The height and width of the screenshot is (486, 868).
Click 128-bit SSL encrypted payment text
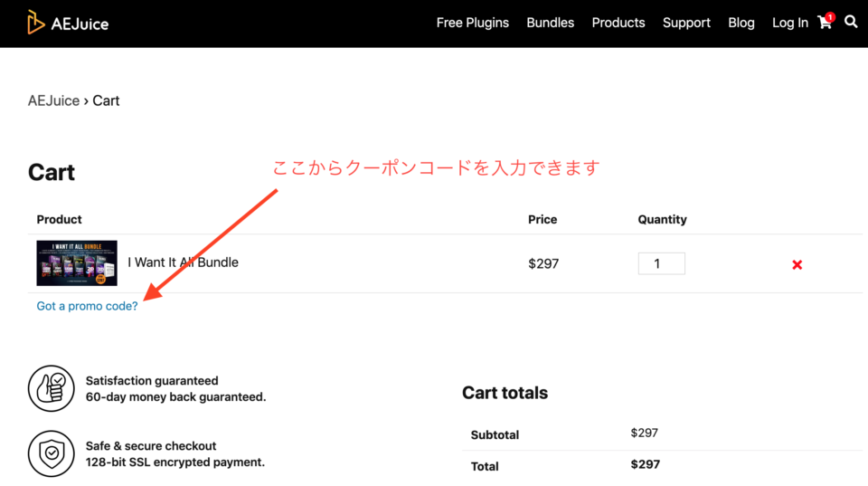[x=175, y=462]
